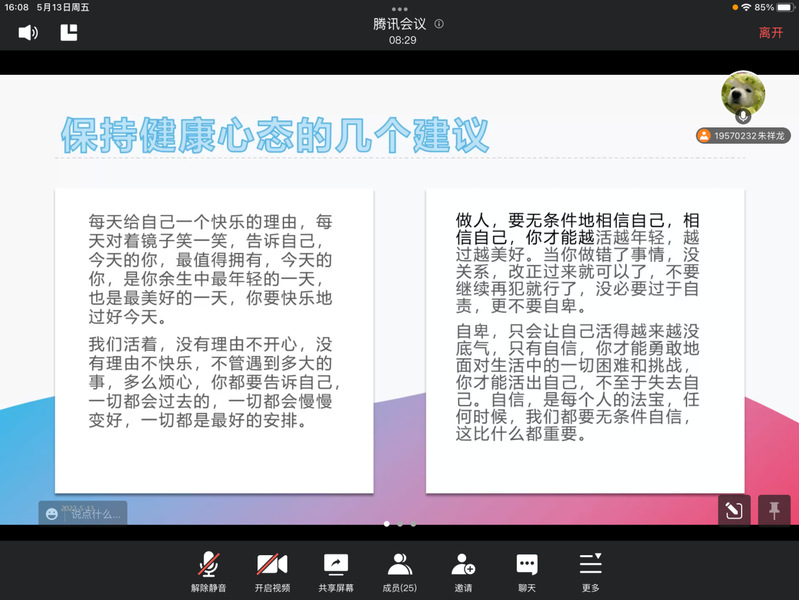
Task: Open the chat panel 聊天
Action: 527,572
